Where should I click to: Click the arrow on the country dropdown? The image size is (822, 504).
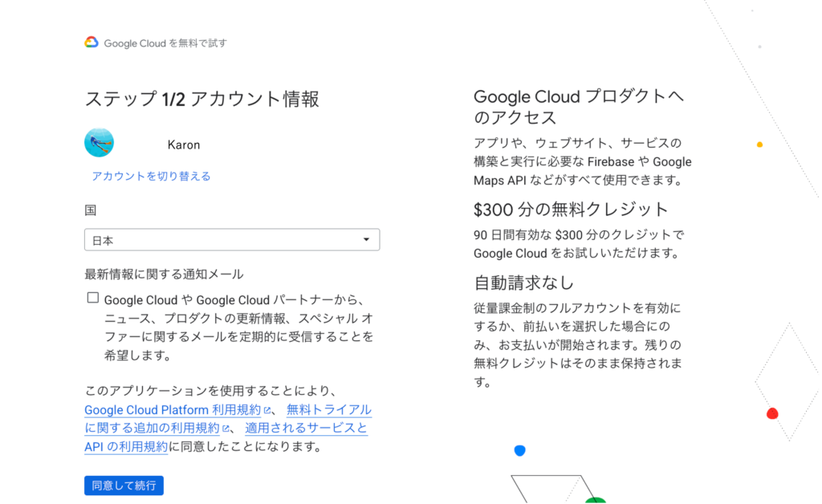point(366,240)
